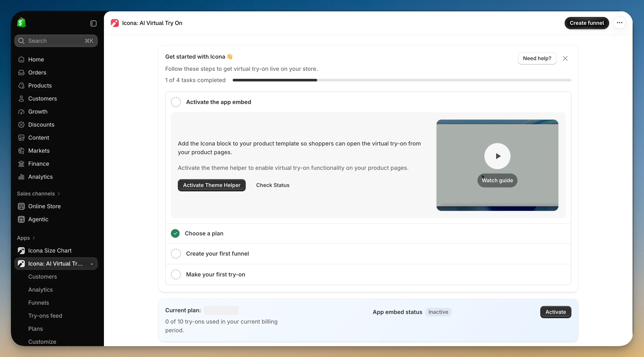The height and width of the screenshot is (357, 644).
Task: Click the Discounts badge icon
Action: tap(21, 125)
